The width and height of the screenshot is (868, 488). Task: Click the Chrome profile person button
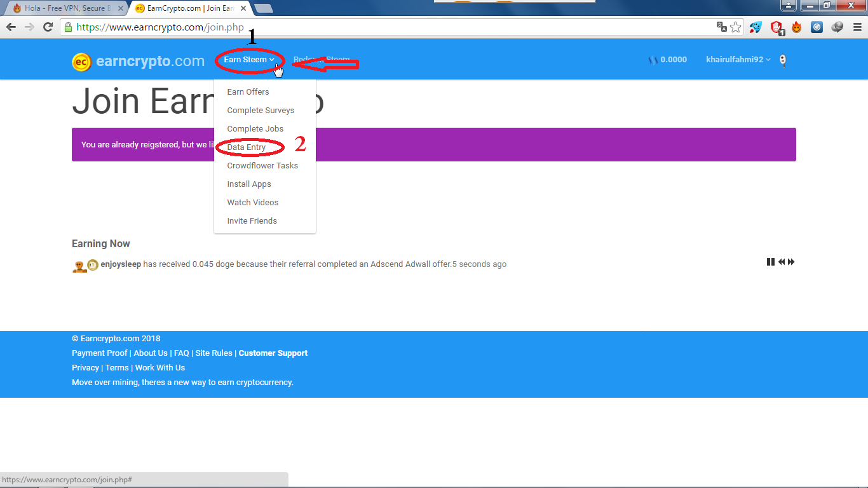click(788, 6)
